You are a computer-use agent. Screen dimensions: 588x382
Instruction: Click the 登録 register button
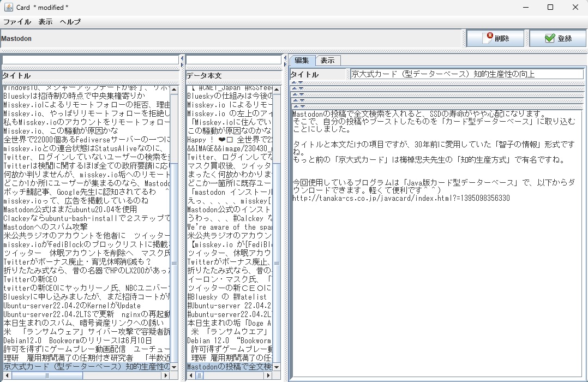pos(557,38)
